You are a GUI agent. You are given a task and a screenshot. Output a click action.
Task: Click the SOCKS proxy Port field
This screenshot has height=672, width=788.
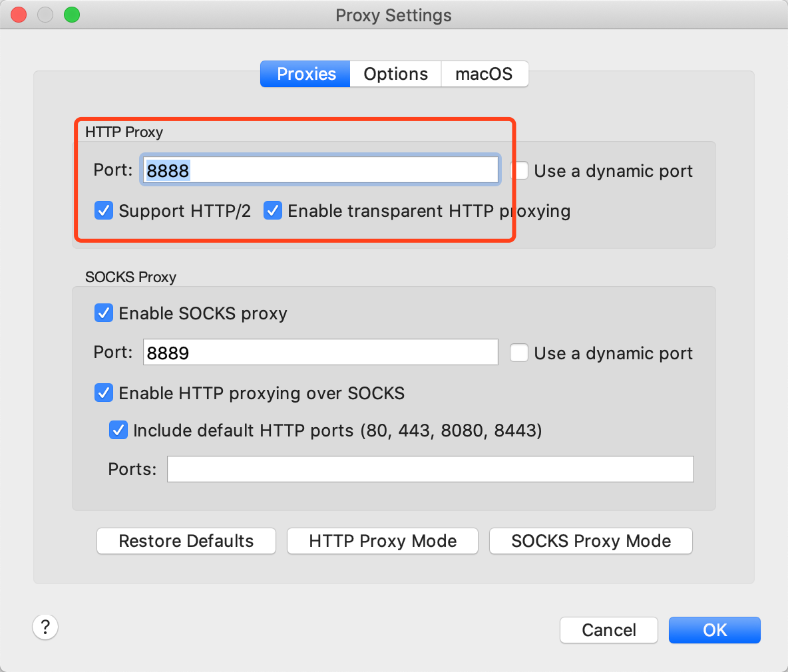tap(319, 352)
